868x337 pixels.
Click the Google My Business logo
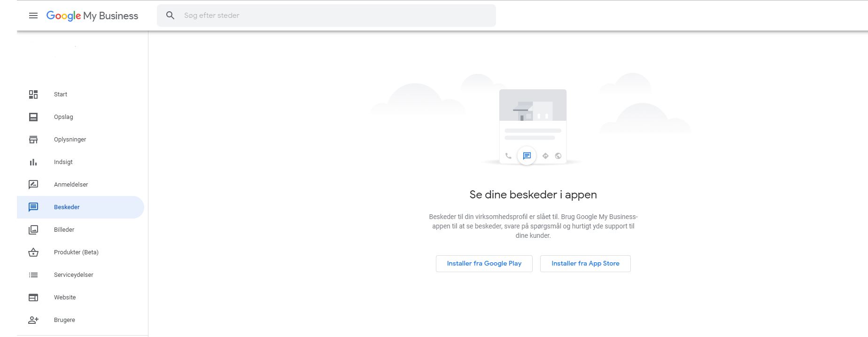(x=92, y=16)
